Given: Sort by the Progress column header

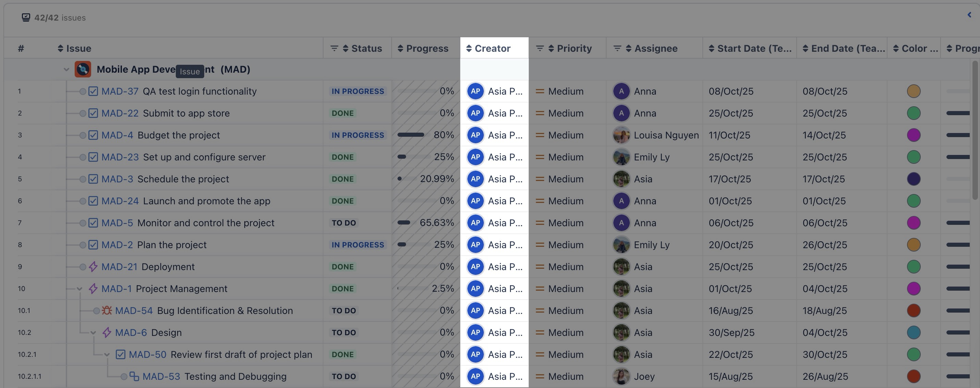Looking at the screenshot, I should pyautogui.click(x=427, y=48).
